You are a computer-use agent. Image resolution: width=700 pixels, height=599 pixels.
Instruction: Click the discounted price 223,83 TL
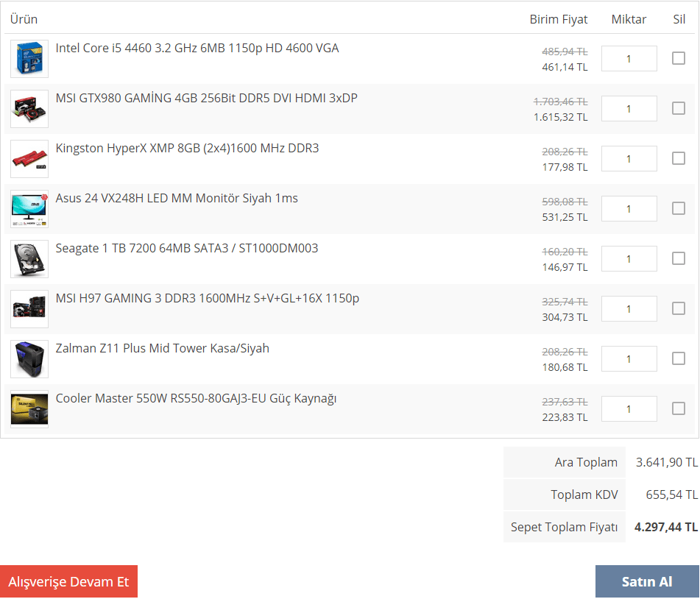[x=565, y=417]
